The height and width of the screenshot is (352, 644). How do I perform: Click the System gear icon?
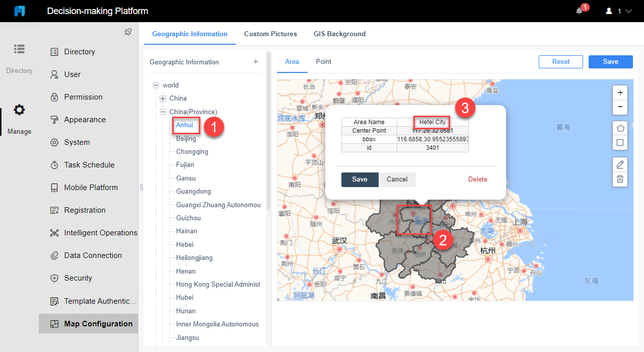[x=54, y=142]
